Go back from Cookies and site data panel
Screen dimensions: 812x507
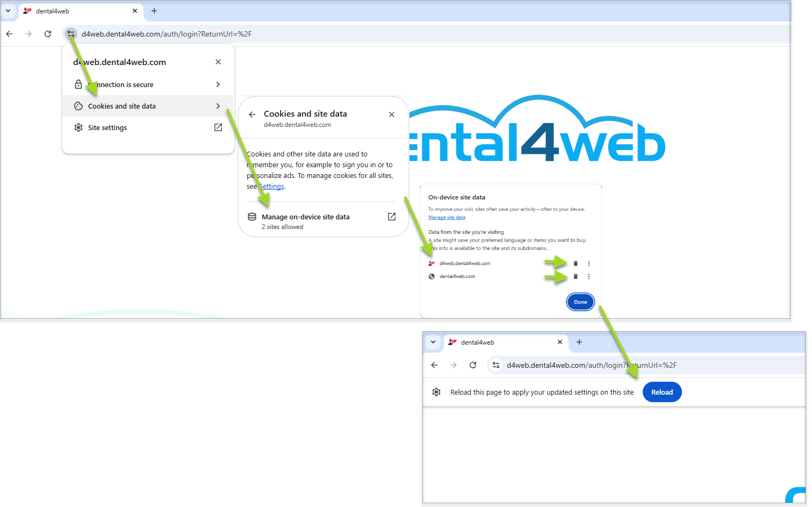point(252,115)
